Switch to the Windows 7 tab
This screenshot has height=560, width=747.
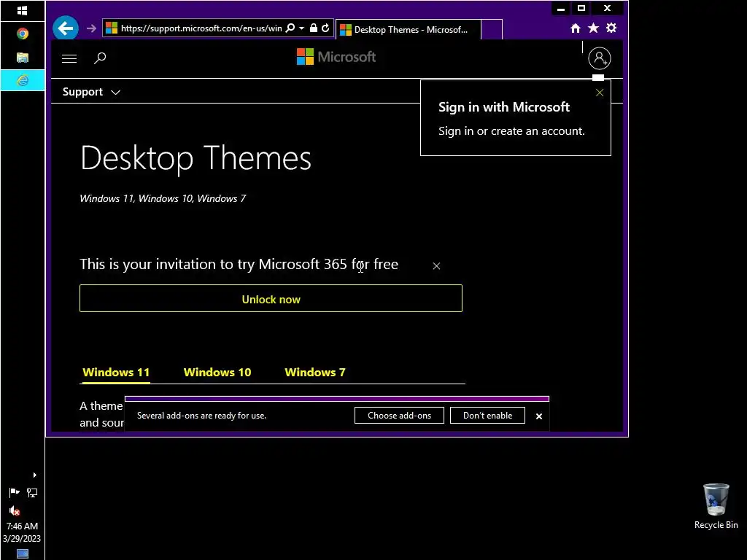[x=315, y=373]
